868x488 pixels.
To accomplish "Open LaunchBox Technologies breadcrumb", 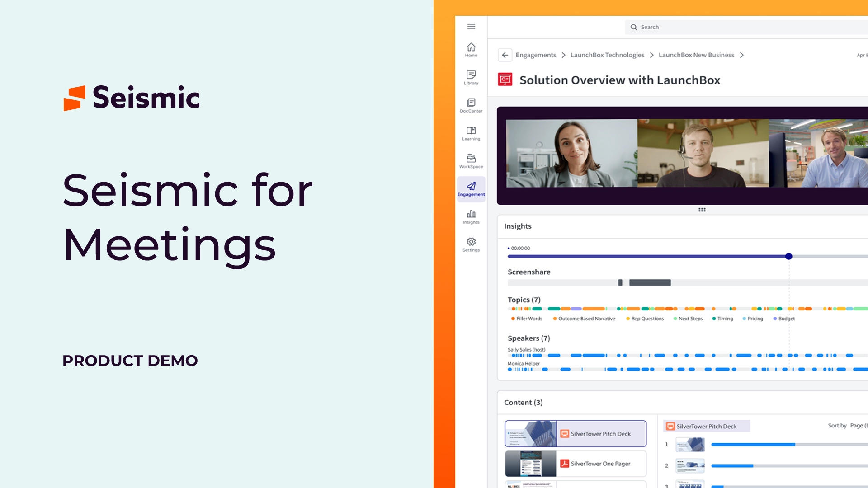I will (x=607, y=55).
